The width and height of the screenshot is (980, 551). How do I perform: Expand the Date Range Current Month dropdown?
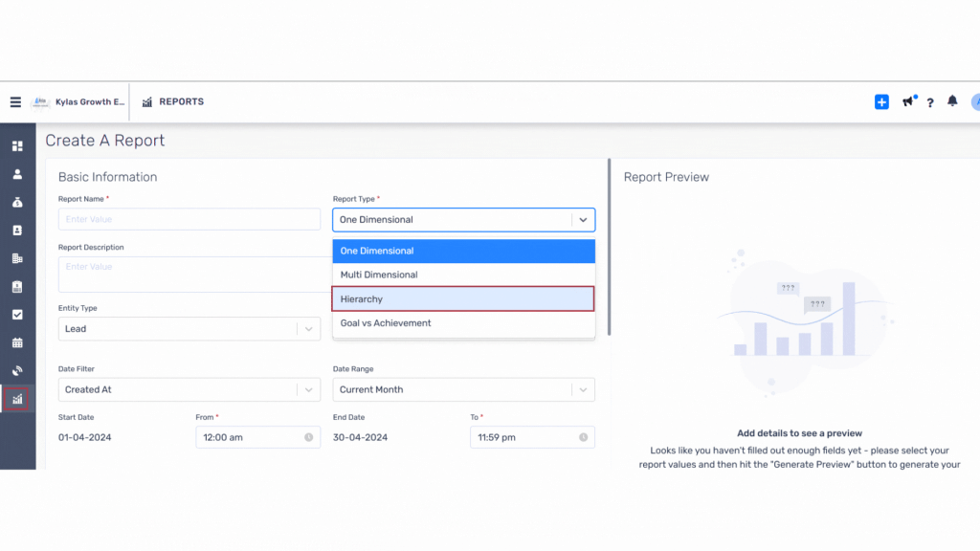coord(463,389)
